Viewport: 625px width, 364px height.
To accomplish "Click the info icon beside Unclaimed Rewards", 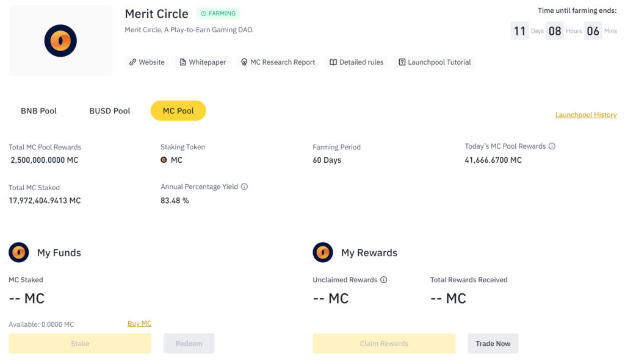I will 384,280.
